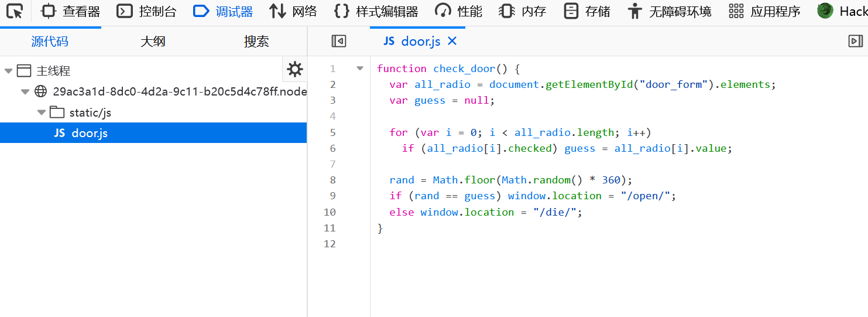
Task: Fold the check_door function arrow
Action: point(360,69)
